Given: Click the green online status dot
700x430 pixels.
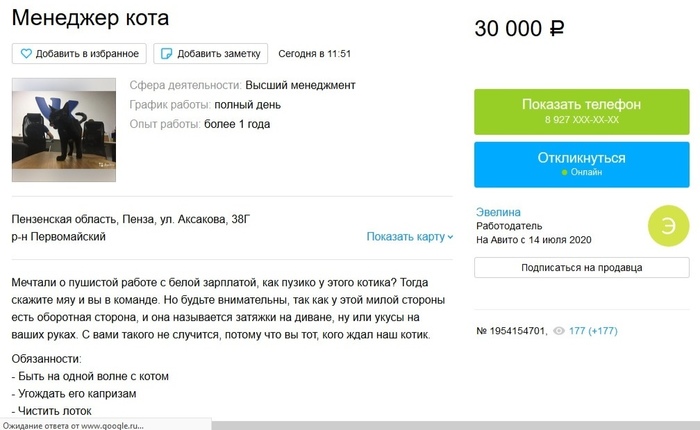Looking at the screenshot, I should (564, 172).
